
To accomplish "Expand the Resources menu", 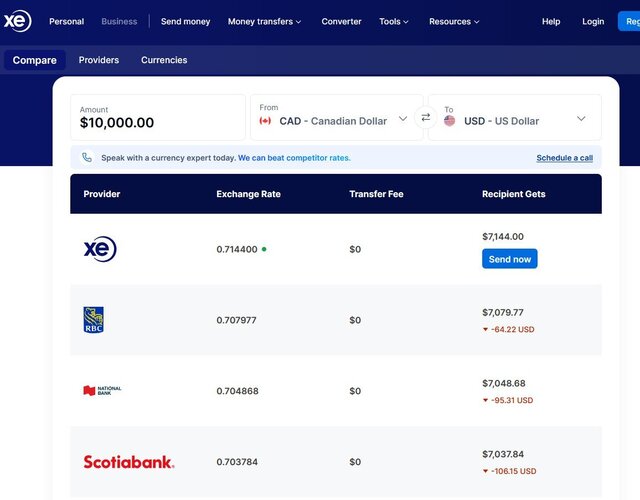I will point(454,22).
